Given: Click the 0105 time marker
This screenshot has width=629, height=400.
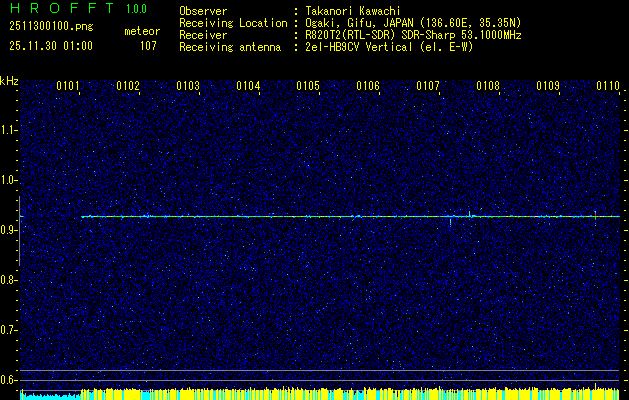Looking at the screenshot, I should pyautogui.click(x=308, y=87).
